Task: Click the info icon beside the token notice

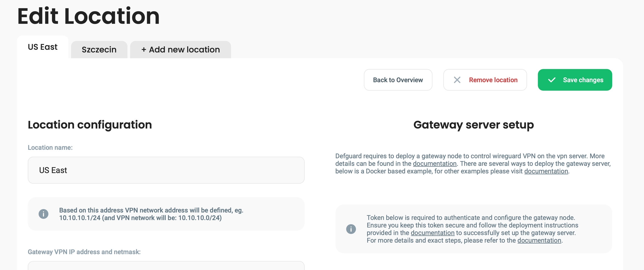Action: point(351,229)
